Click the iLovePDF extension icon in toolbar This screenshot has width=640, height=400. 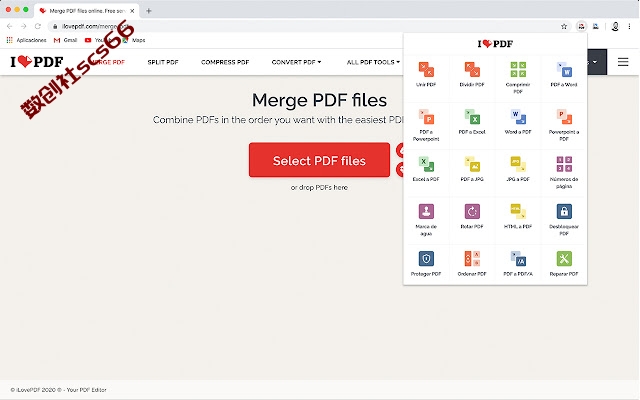(x=581, y=27)
